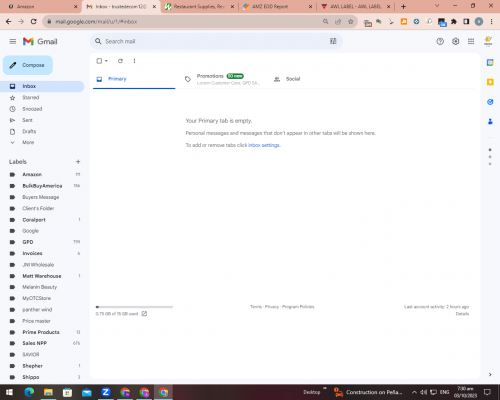Create new label with plus icon
This screenshot has width=500, height=400.
coord(78,162)
